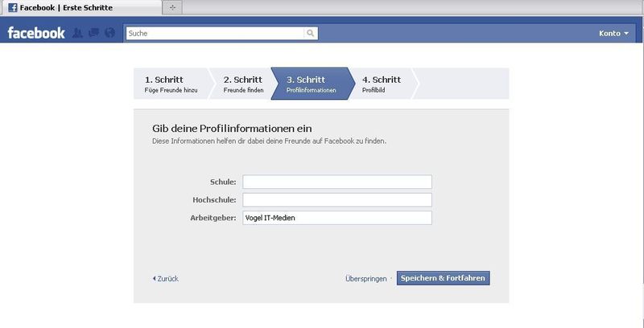Go to 4. Schritt Profilbild
The width and height of the screenshot is (644, 328).
pyautogui.click(x=381, y=84)
